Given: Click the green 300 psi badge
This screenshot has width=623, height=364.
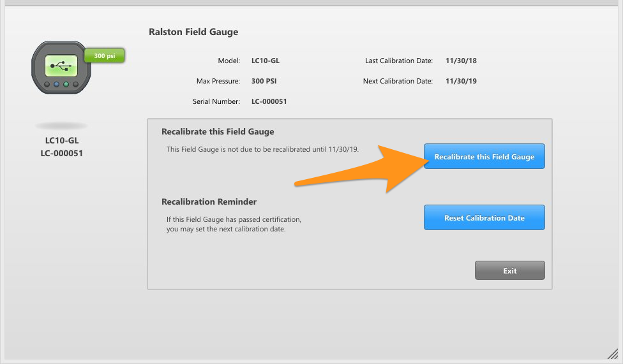Looking at the screenshot, I should (105, 55).
